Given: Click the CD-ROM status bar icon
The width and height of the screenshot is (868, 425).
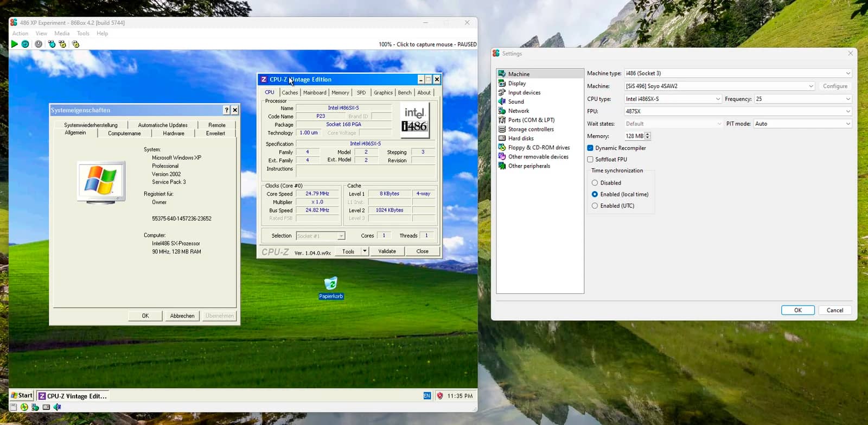Looking at the screenshot, I should click(x=24, y=407).
